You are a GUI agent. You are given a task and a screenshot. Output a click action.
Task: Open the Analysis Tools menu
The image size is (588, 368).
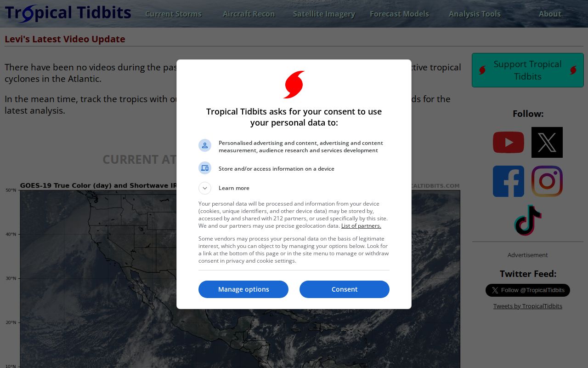475,14
